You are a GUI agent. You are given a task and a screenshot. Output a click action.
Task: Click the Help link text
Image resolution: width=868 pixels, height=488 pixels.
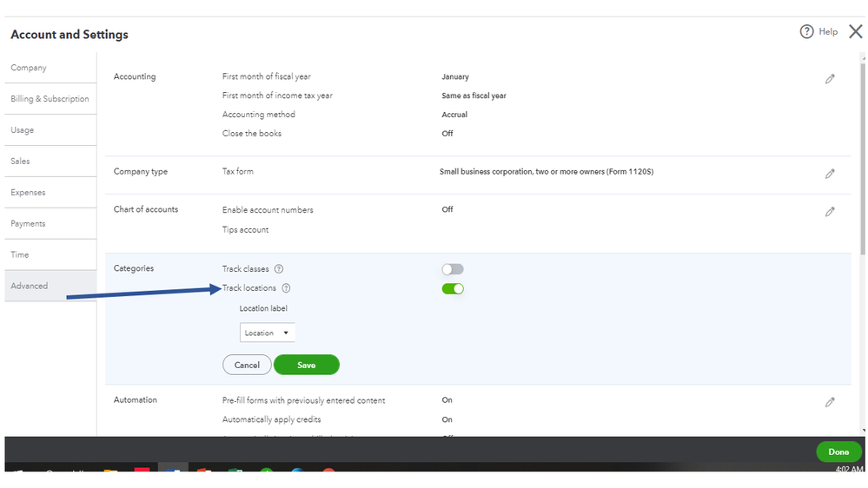coord(828,31)
